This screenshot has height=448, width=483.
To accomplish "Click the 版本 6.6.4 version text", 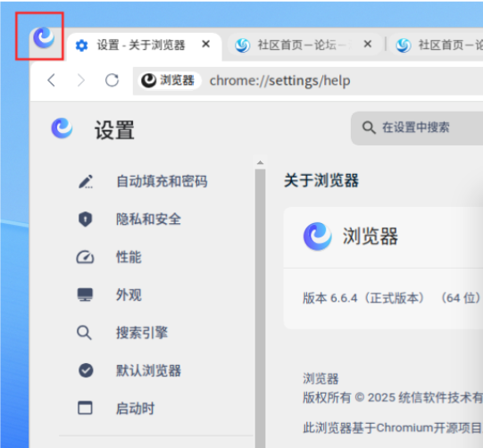I will 392,298.
